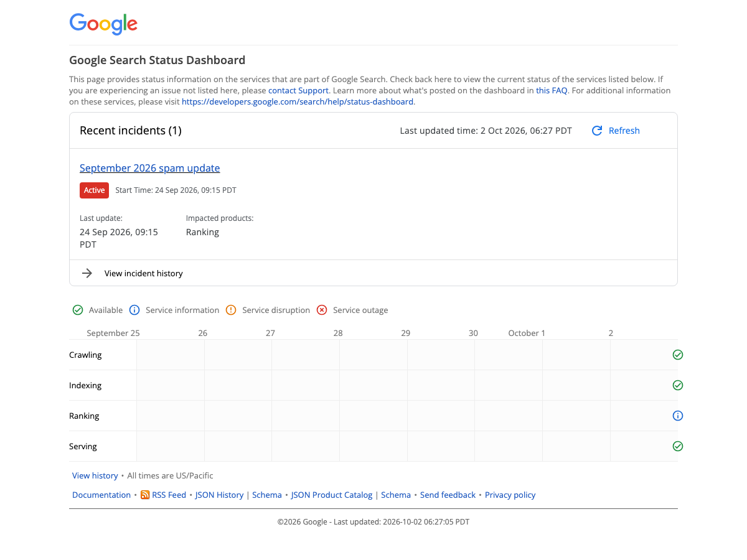Screen dimensions: 747x560
Task: Click the 29 date header
Action: 406,333
